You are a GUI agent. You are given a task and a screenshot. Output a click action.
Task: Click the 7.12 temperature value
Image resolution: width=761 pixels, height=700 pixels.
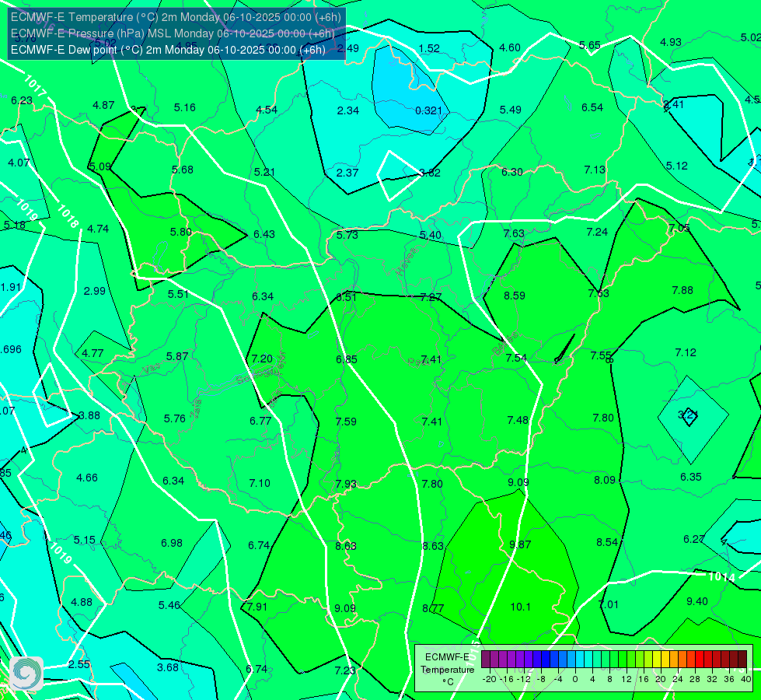click(x=686, y=352)
